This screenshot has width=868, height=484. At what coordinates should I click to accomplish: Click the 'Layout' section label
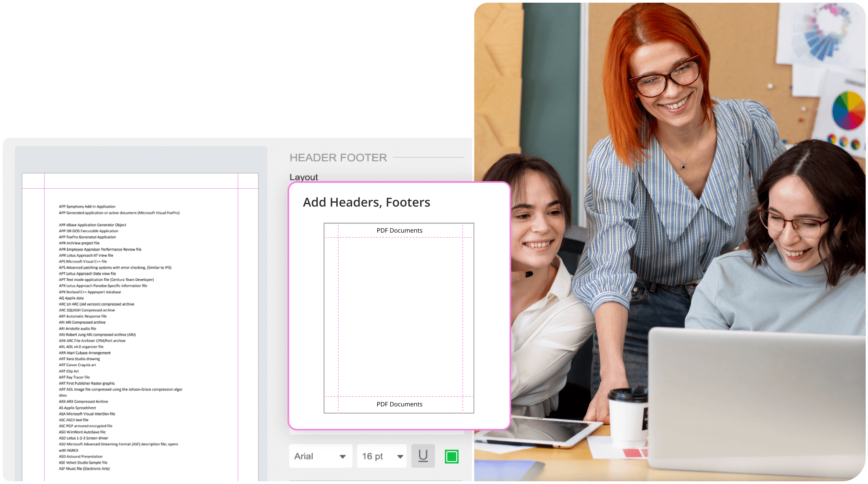pyautogui.click(x=304, y=177)
